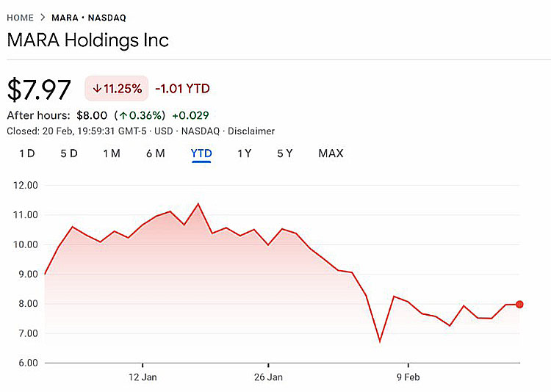Click the red current price dot
The height and width of the screenshot is (392, 551).
click(519, 304)
